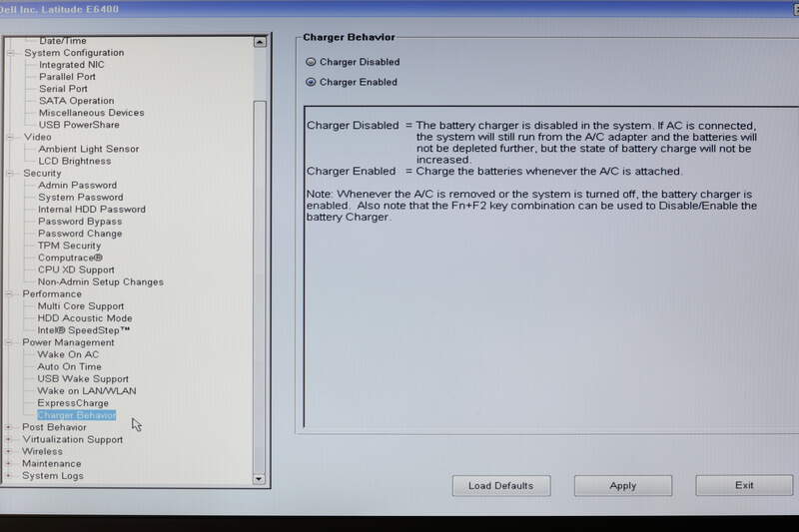Viewport: 799px width, 532px height.
Task: Click the Security category label
Action: pos(42,173)
